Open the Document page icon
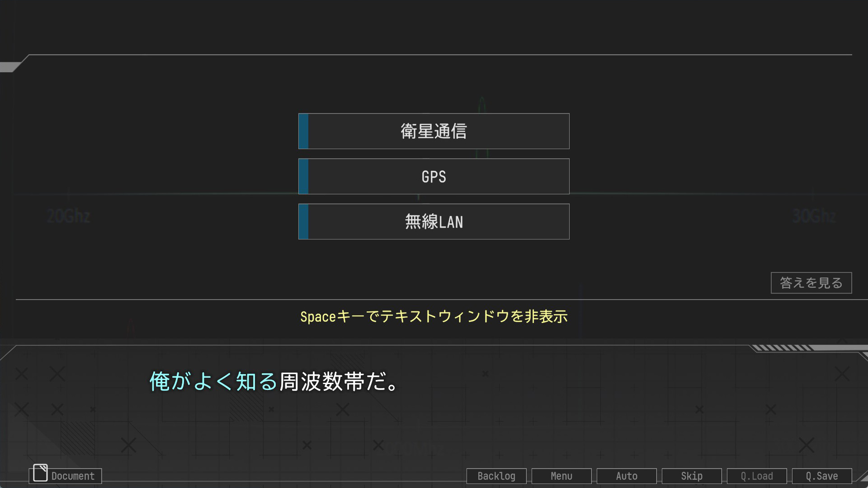Viewport: 868px width, 488px height. [40, 473]
